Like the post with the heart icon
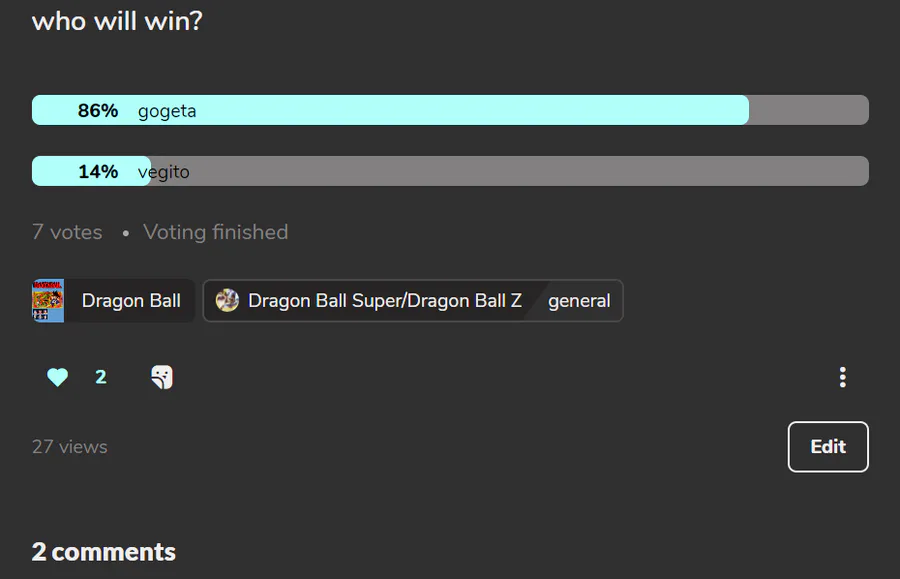 (x=57, y=377)
